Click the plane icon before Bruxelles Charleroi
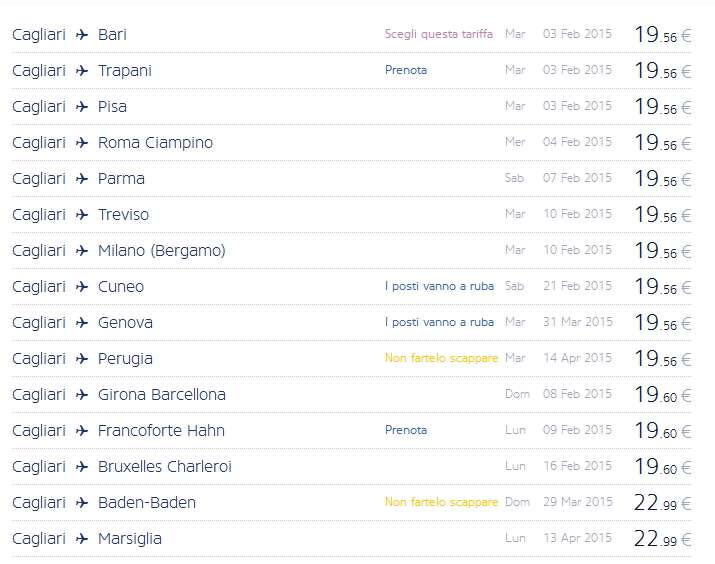This screenshot has height=564, width=715. [x=82, y=467]
